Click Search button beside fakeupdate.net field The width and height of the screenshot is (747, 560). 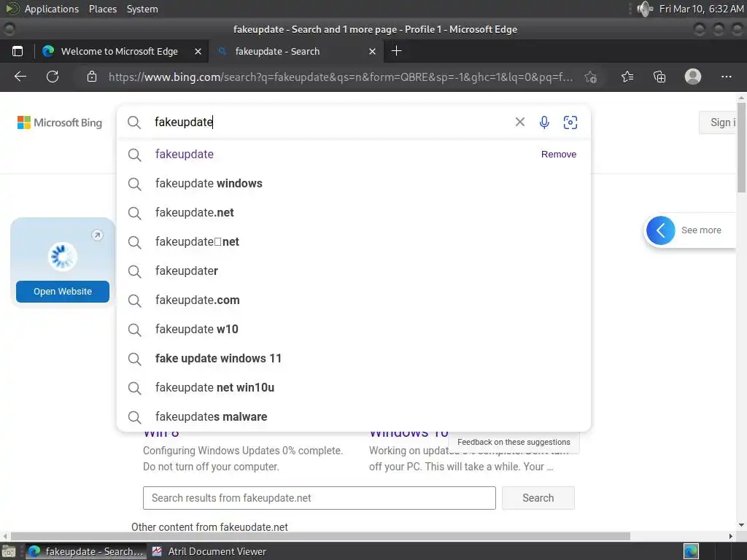tap(538, 498)
